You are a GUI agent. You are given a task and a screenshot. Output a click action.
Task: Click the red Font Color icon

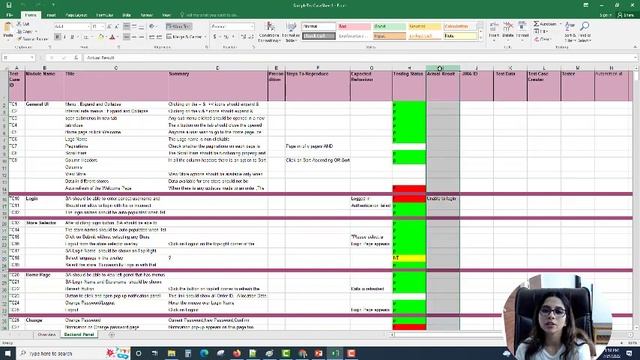tap(112, 37)
